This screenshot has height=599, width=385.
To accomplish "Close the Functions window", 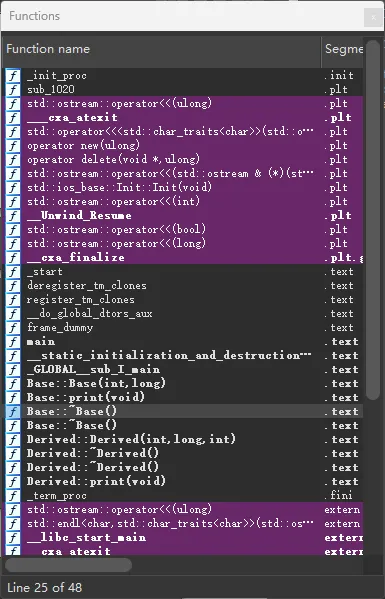I will [373, 17].
